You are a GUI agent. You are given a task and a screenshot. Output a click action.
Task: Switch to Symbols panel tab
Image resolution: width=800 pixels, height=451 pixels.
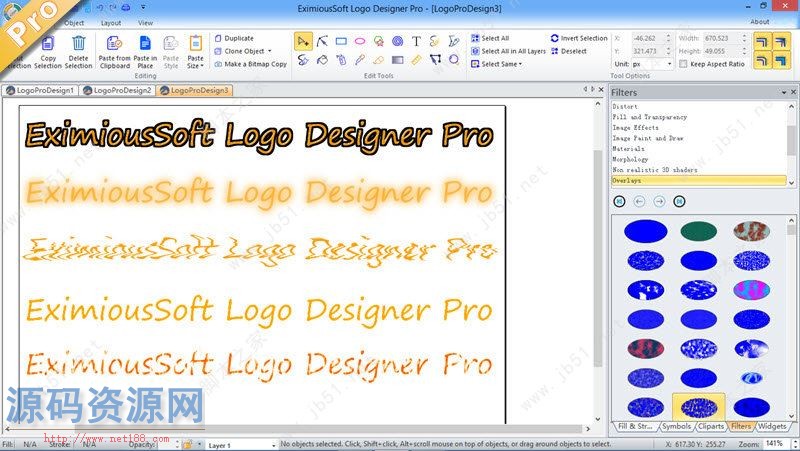click(x=677, y=427)
